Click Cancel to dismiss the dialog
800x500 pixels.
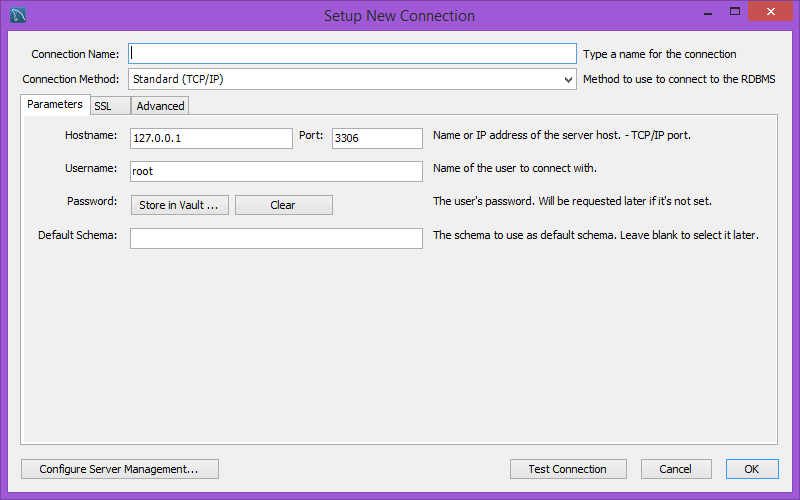point(676,469)
